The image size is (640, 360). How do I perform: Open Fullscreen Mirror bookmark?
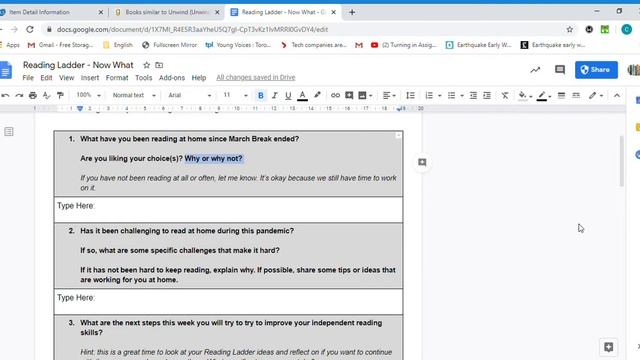pyautogui.click(x=169, y=45)
